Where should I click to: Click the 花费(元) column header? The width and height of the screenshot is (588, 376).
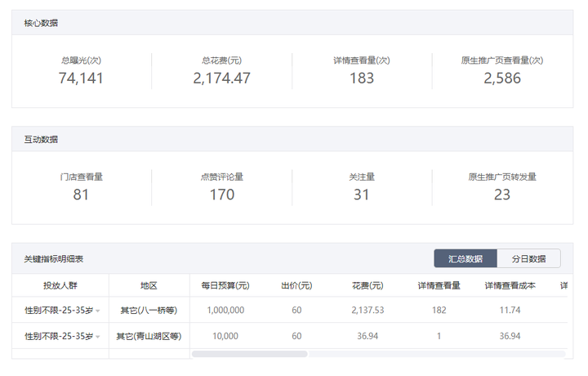[367, 285]
